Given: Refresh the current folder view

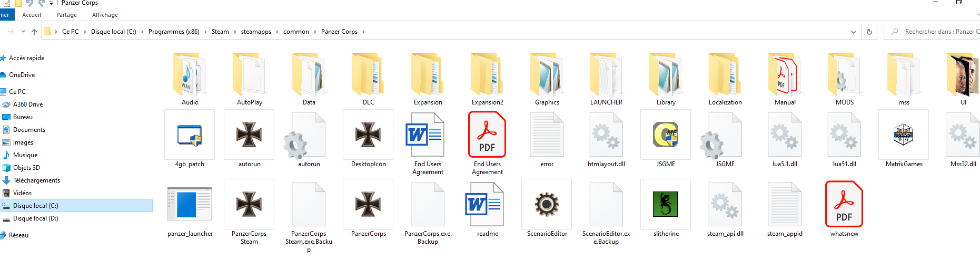Looking at the screenshot, I should (869, 32).
